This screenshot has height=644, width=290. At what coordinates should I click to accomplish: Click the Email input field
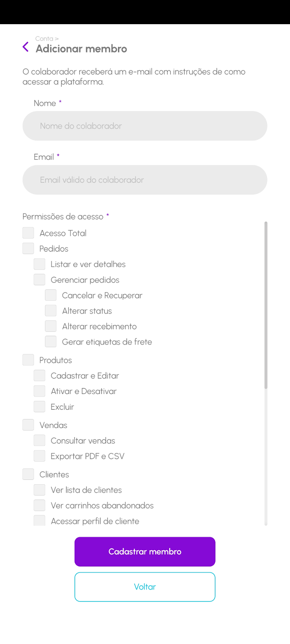pyautogui.click(x=145, y=180)
